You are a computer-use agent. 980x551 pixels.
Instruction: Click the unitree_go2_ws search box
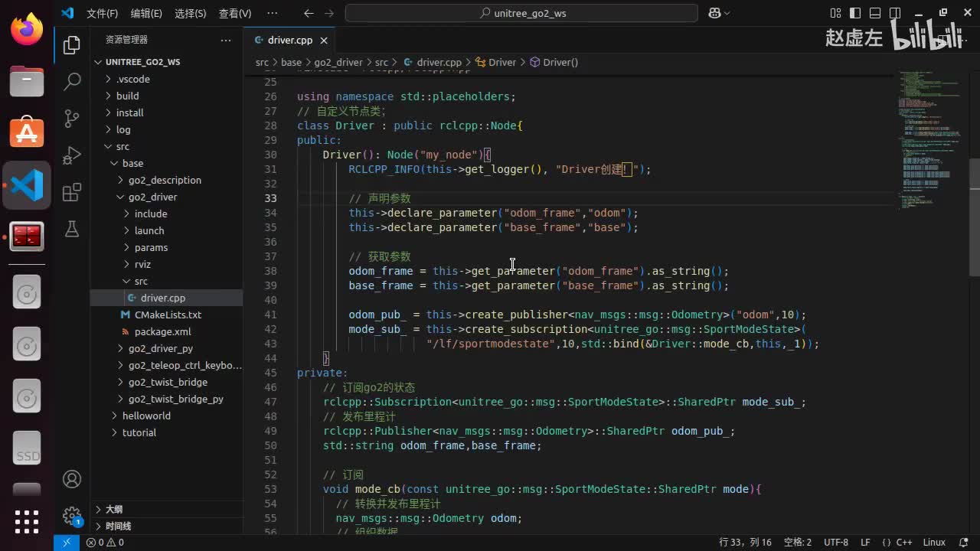coord(521,13)
